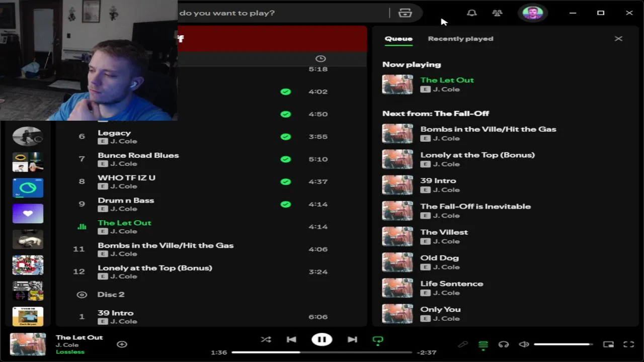Select the WHO TF IZ U track

211,182
